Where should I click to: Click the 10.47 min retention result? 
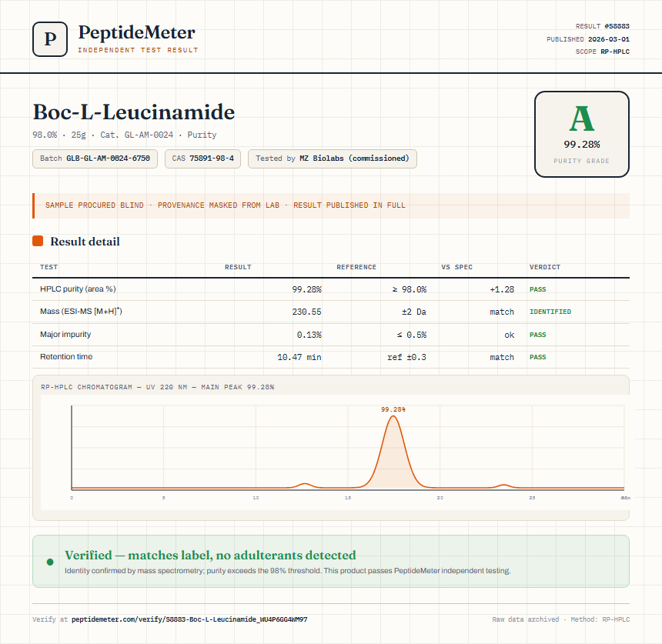(x=299, y=357)
